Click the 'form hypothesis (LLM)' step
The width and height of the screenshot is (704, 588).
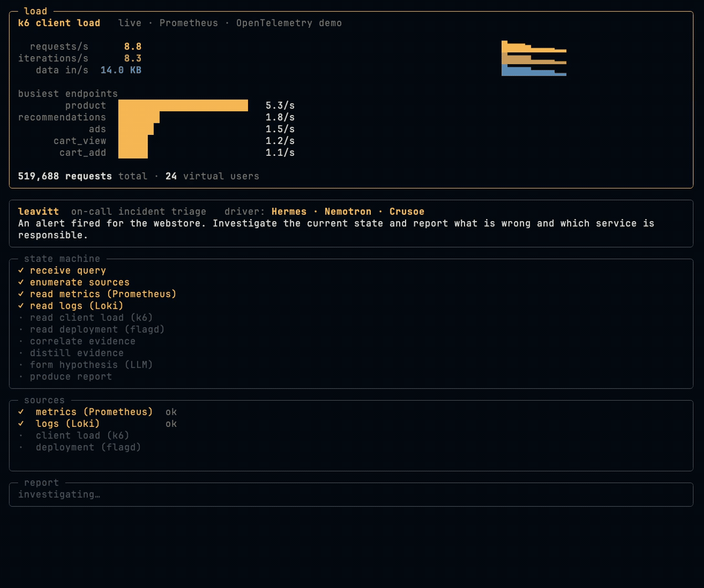point(91,364)
